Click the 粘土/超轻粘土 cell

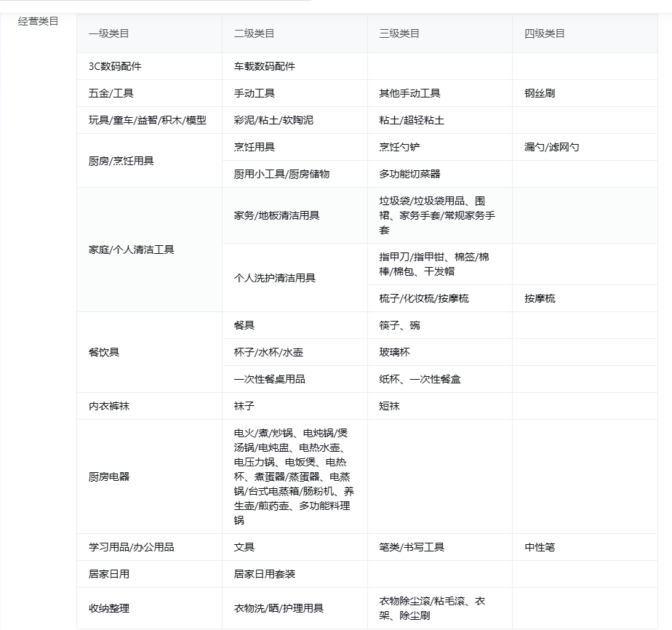(412, 120)
